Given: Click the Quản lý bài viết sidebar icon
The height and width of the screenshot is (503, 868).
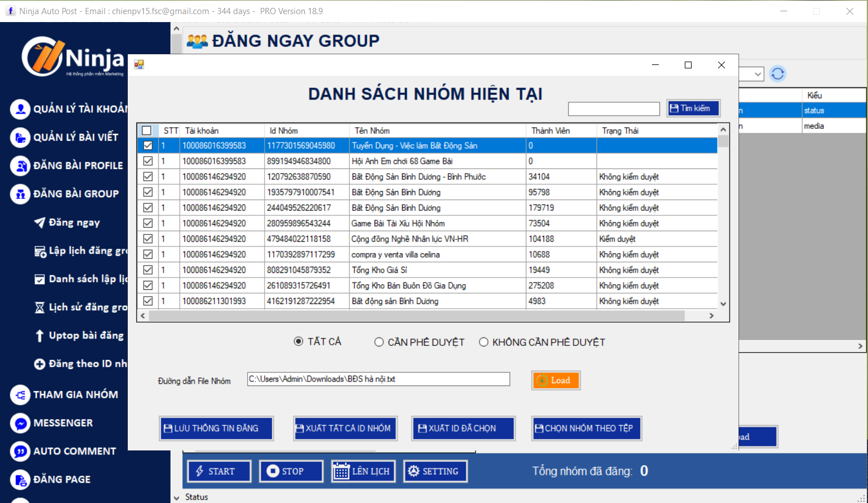Looking at the screenshot, I should (20, 137).
